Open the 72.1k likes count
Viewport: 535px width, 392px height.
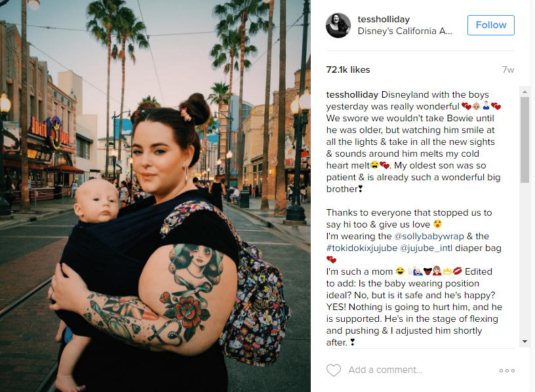pos(348,69)
